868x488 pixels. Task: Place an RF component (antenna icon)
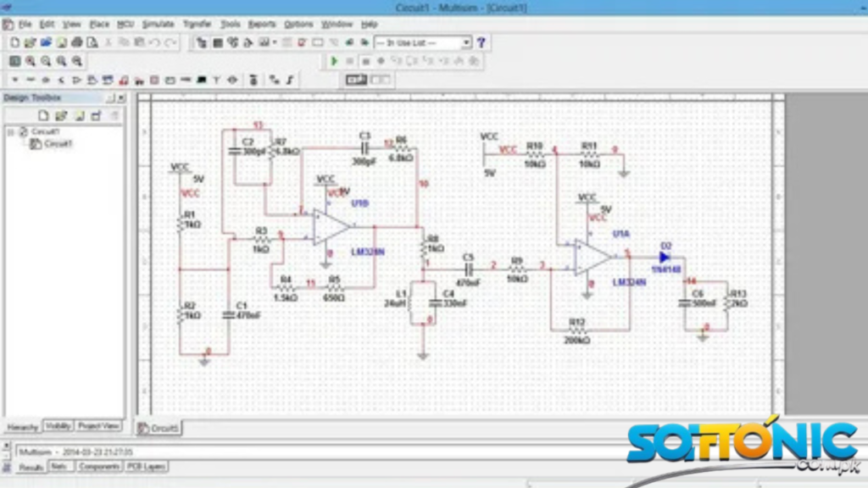[217, 80]
